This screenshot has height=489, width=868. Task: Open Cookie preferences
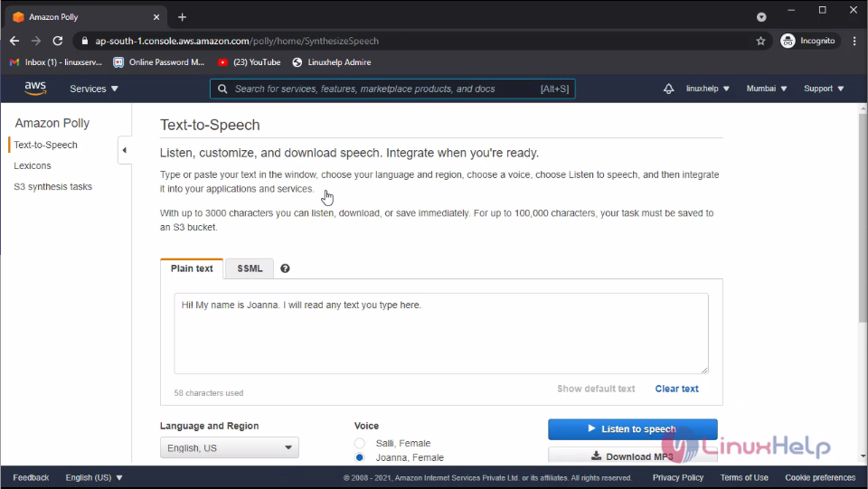820,477
